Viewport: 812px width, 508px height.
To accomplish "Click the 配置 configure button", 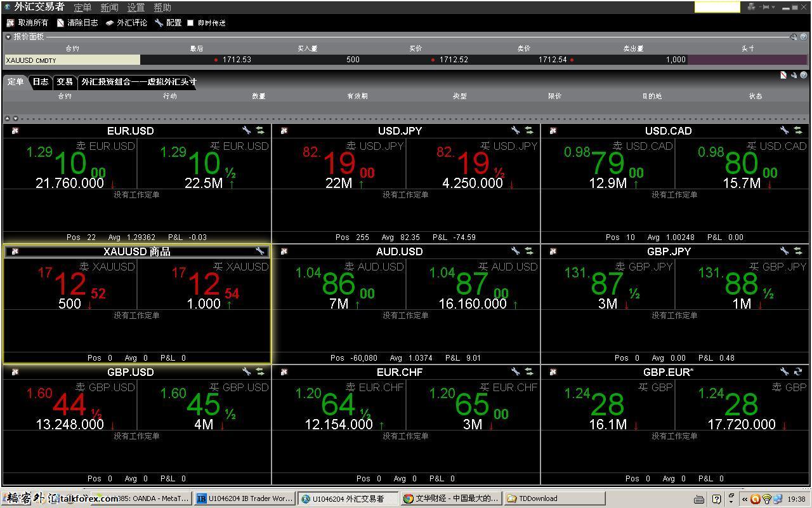I will tap(168, 23).
